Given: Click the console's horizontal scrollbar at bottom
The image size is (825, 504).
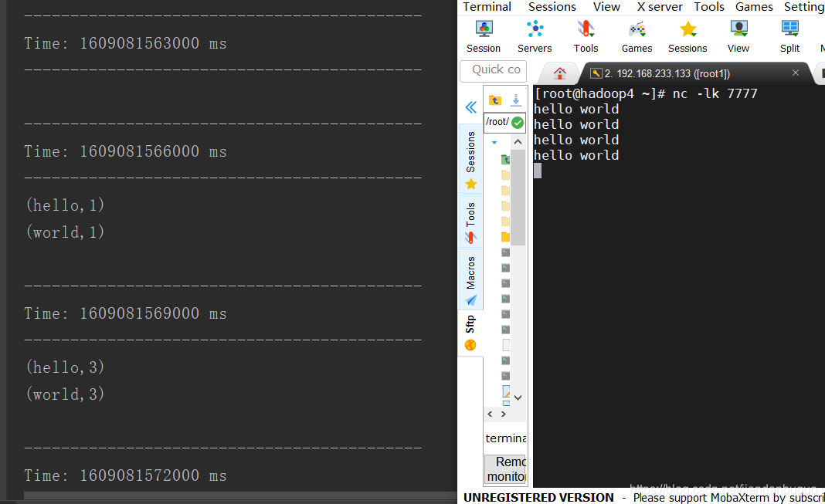Looking at the screenshot, I should tap(240, 496).
